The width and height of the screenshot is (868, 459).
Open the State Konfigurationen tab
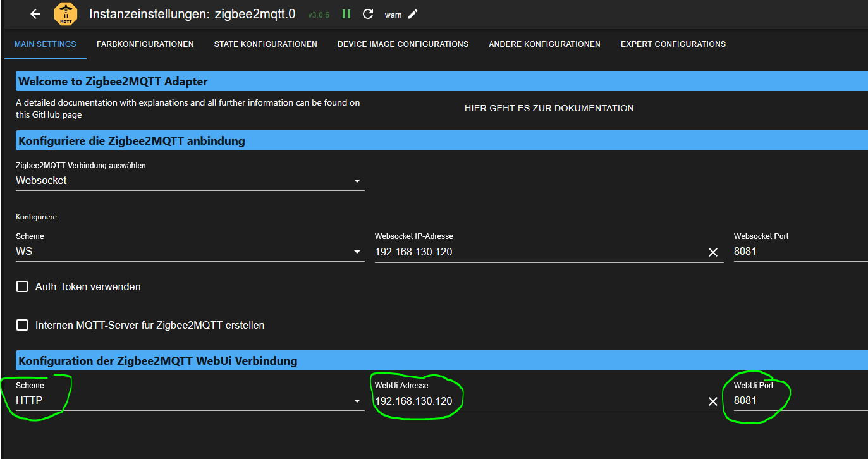click(266, 44)
